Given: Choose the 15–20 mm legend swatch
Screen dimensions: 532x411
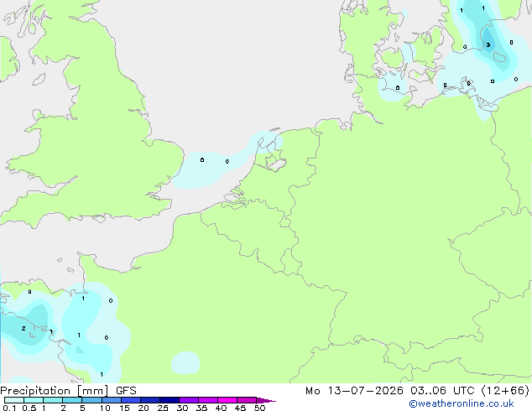Looking at the screenshot, I should click(x=130, y=400).
